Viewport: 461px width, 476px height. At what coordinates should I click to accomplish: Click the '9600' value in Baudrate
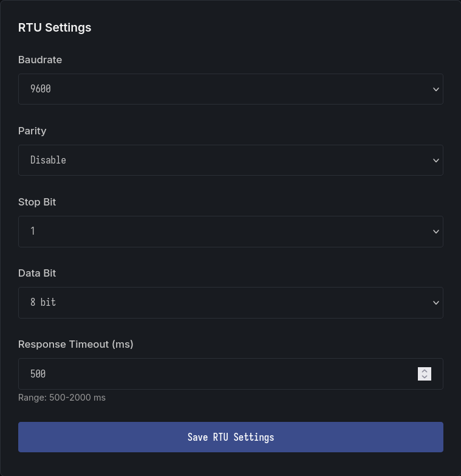tap(41, 89)
